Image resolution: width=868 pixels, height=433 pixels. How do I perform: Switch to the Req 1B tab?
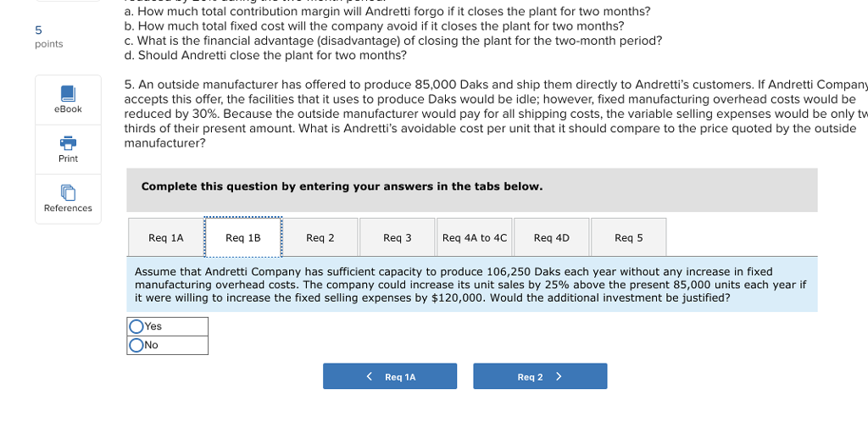pyautogui.click(x=243, y=237)
